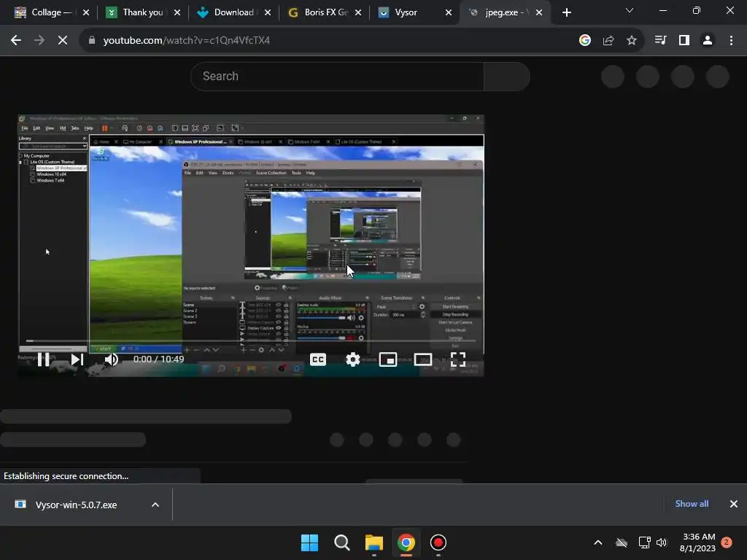Click Show all downloads
Image resolution: width=747 pixels, height=560 pixels.
pyautogui.click(x=692, y=504)
